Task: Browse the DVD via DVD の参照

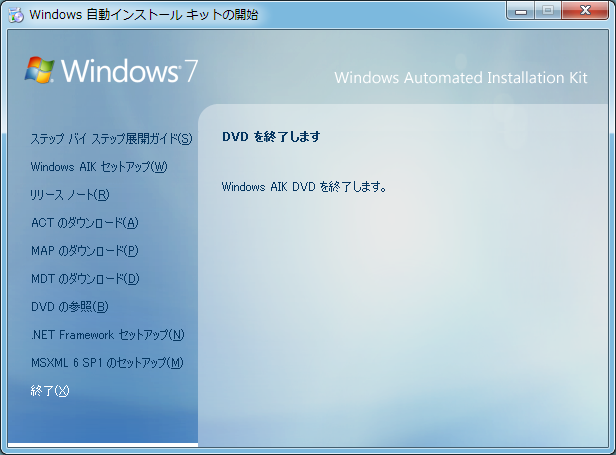Action: click(x=69, y=307)
